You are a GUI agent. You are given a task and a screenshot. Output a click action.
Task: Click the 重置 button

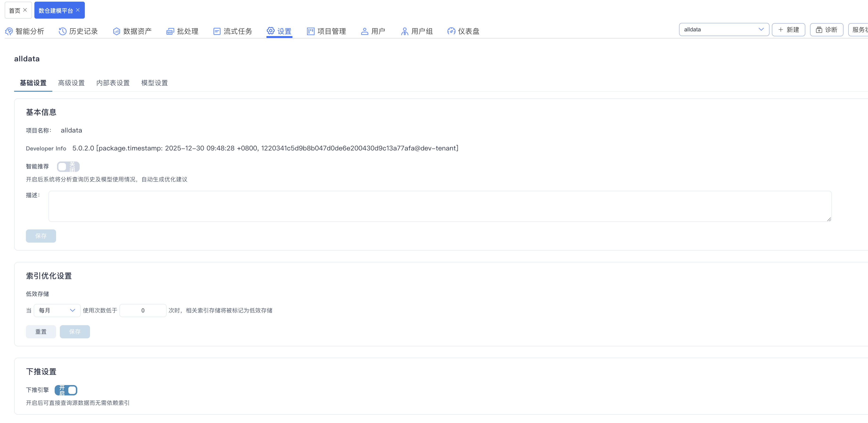coord(41,332)
